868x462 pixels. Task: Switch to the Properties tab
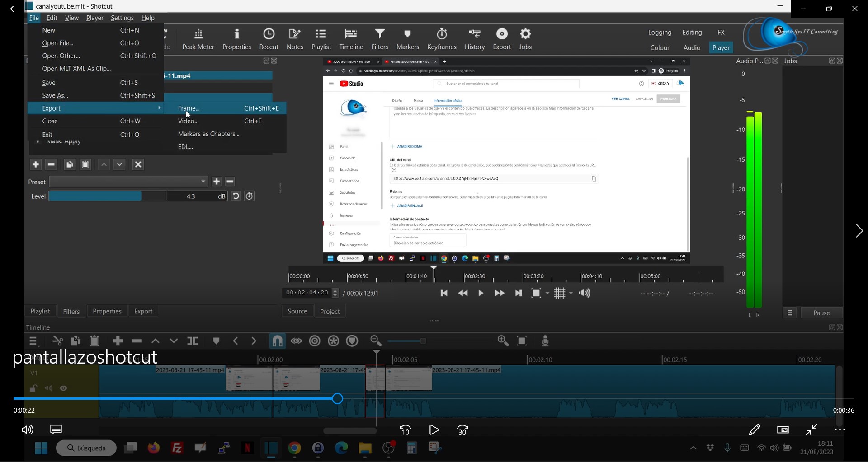[107, 311]
